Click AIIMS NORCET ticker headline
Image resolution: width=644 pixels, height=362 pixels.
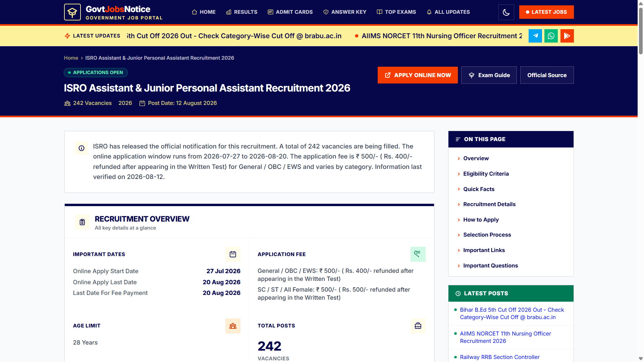click(x=441, y=36)
